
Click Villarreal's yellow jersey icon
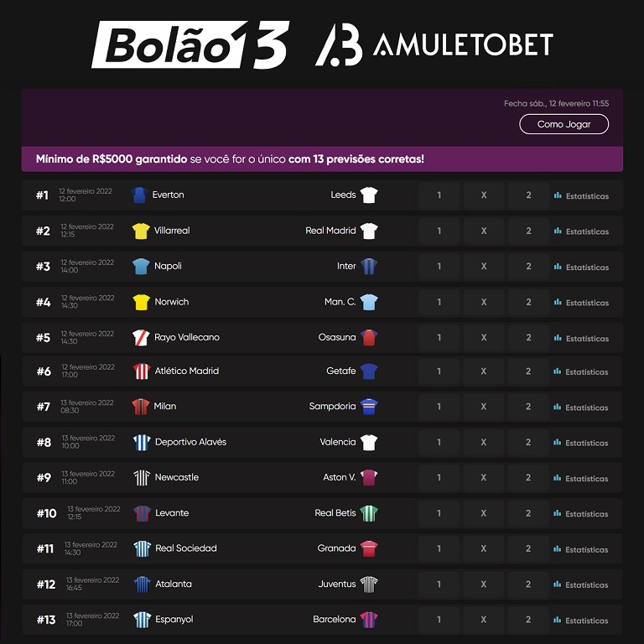click(140, 231)
